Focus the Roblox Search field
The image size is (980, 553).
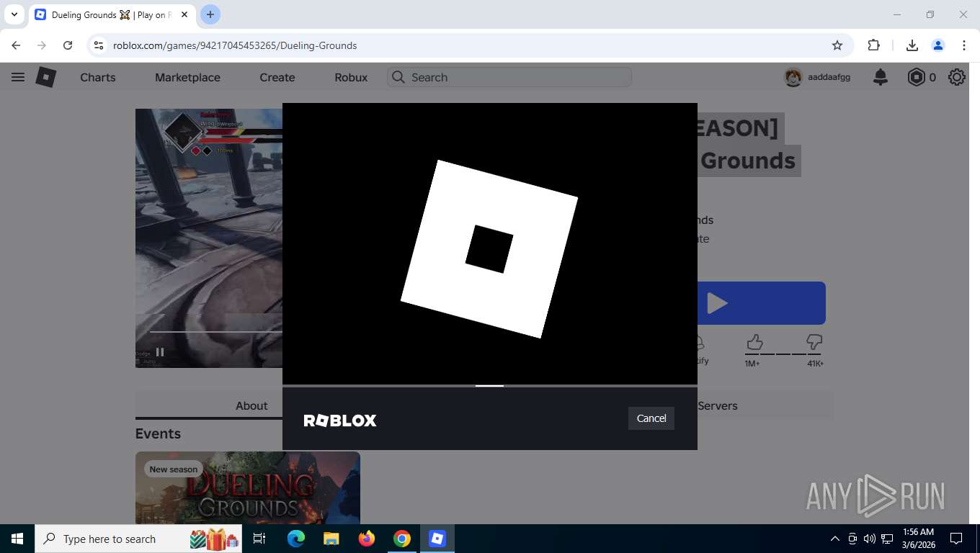click(x=509, y=77)
